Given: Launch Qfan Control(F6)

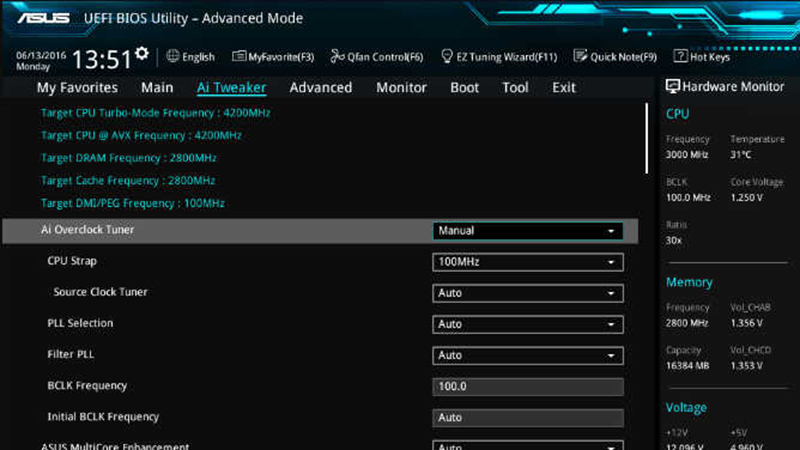Looking at the screenshot, I should click(x=385, y=57).
